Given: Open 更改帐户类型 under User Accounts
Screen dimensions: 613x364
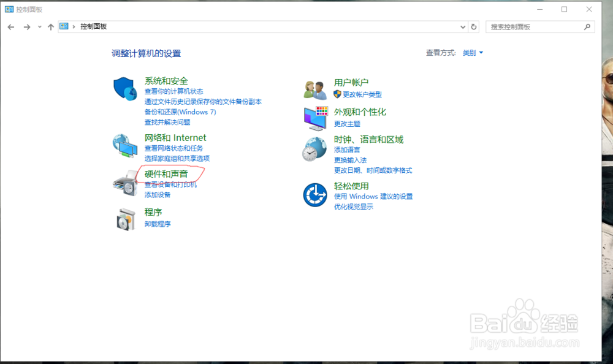Looking at the screenshot, I should [363, 94].
